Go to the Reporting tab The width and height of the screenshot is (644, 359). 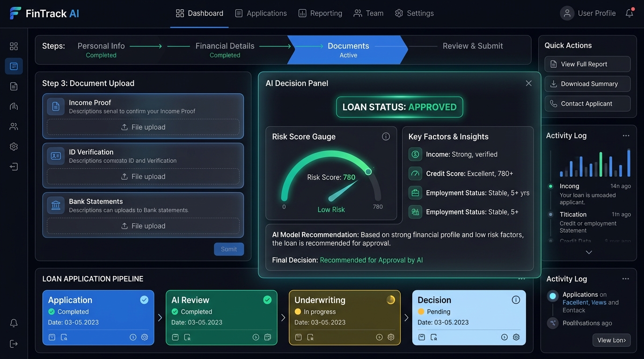point(320,13)
